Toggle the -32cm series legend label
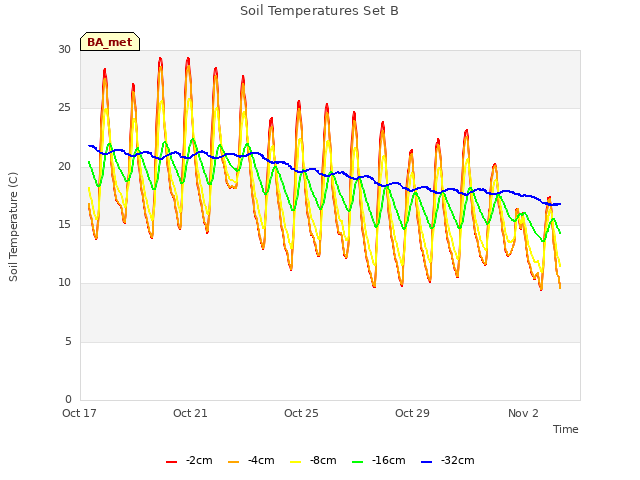The width and height of the screenshot is (640, 480). click(458, 460)
